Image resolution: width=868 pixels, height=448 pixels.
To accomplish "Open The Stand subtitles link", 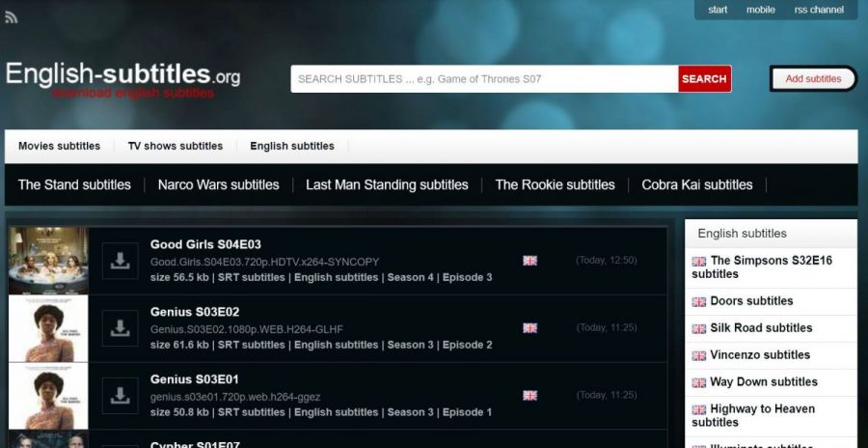I will coord(74,184).
